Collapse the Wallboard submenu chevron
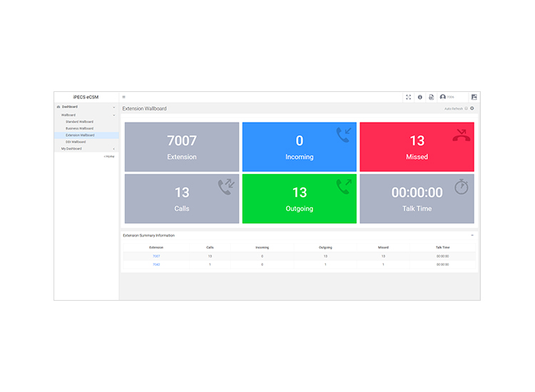Image resolution: width=535 pixels, height=392 pixels. coord(114,115)
